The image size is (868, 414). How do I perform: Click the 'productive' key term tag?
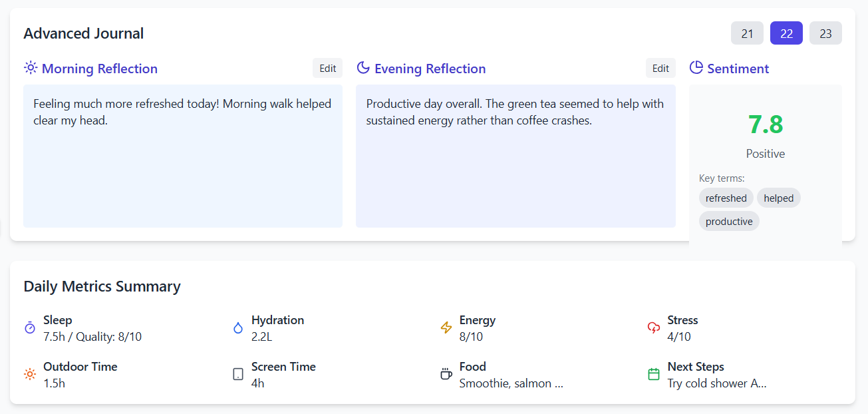point(729,221)
